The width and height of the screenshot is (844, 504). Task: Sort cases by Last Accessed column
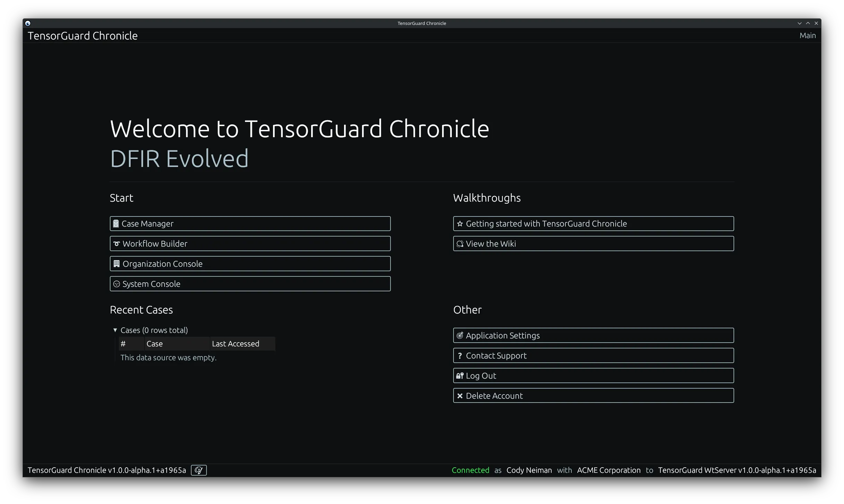click(235, 343)
